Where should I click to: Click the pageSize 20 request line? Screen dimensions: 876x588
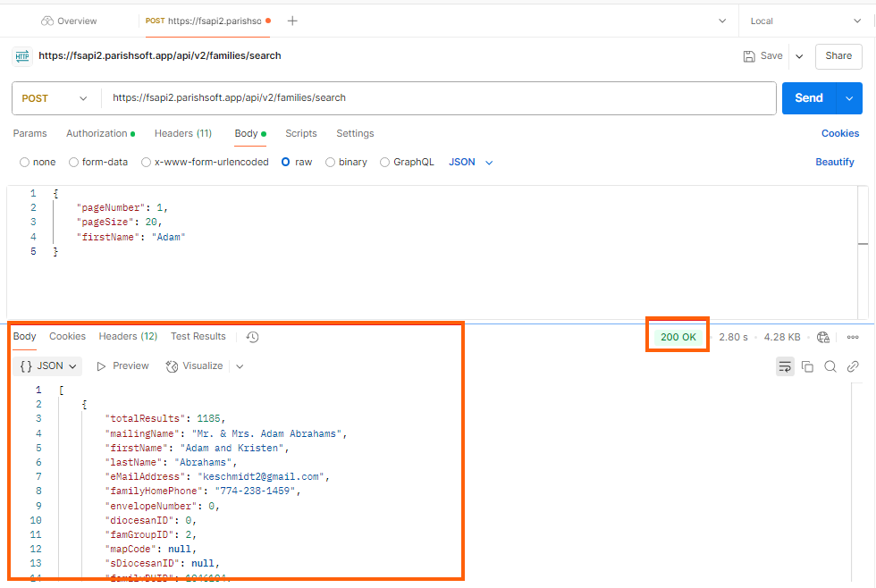click(x=119, y=222)
